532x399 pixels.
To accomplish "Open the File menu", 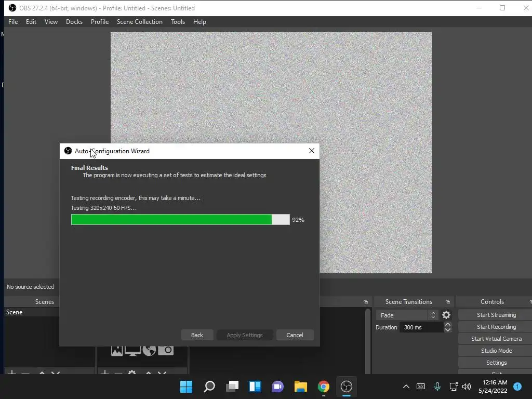I will (x=13, y=22).
